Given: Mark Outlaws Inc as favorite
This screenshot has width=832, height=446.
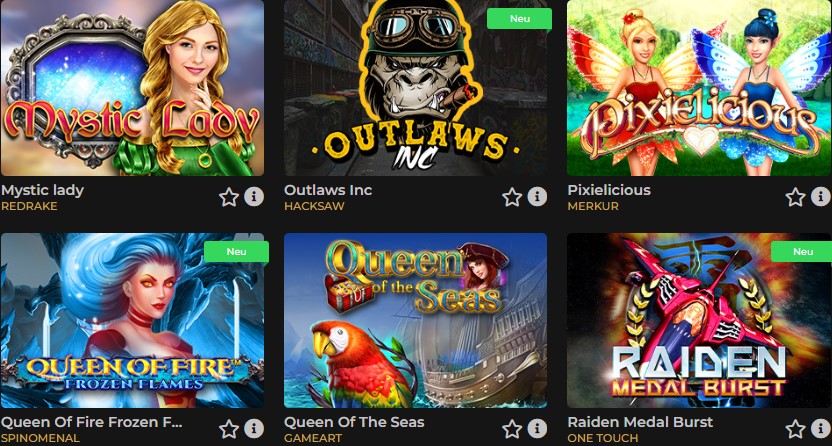Looking at the screenshot, I should tap(512, 197).
